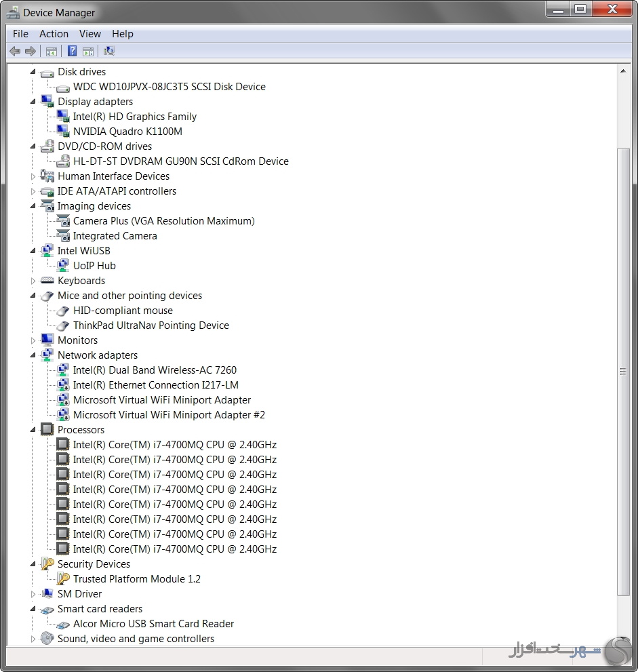This screenshot has width=638, height=672.
Task: Click the Network adapters category icon
Action: 47,355
